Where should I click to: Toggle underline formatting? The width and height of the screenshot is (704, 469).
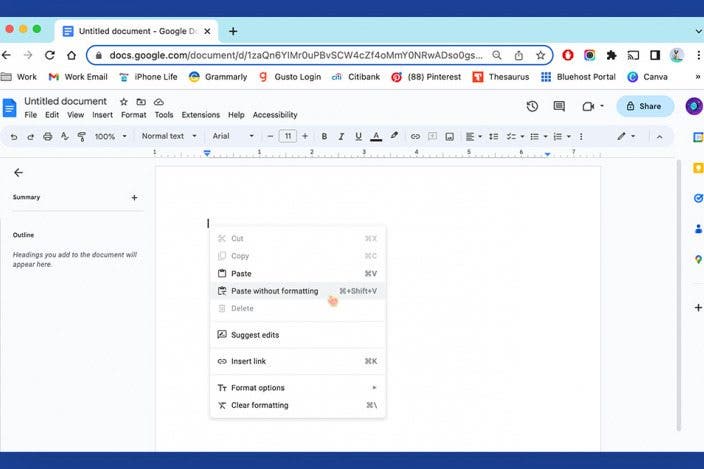pyautogui.click(x=357, y=136)
